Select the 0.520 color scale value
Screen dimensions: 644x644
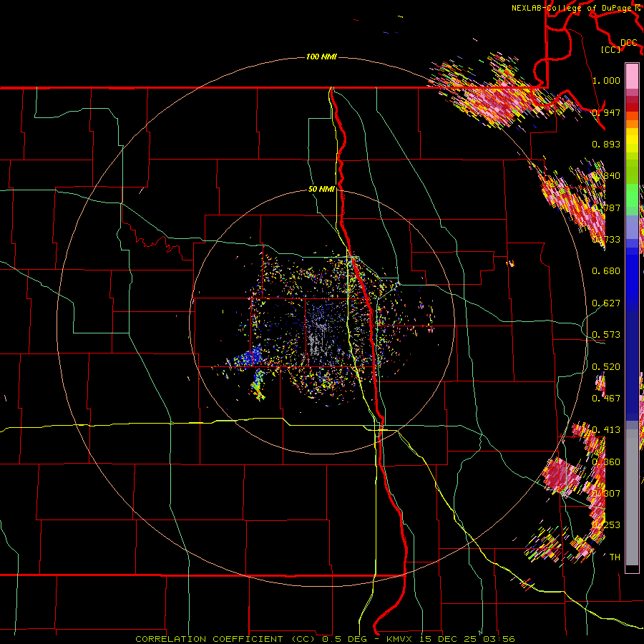coord(606,367)
